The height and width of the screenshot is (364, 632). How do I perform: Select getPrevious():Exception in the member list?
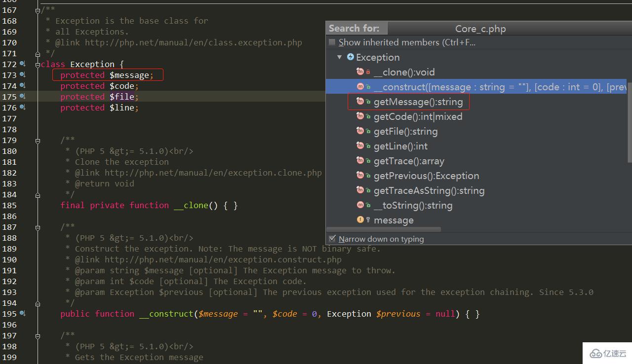coord(427,176)
